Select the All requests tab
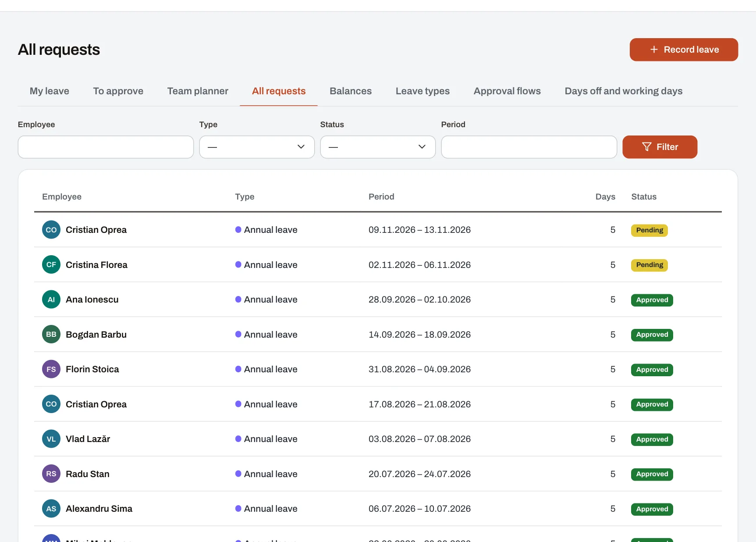The height and width of the screenshot is (542, 756). pos(279,91)
